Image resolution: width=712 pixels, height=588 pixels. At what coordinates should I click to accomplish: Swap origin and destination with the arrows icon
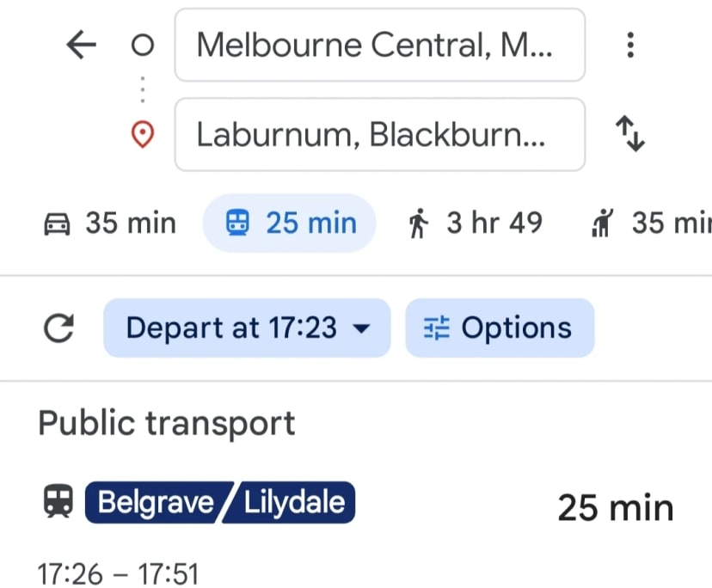(630, 135)
